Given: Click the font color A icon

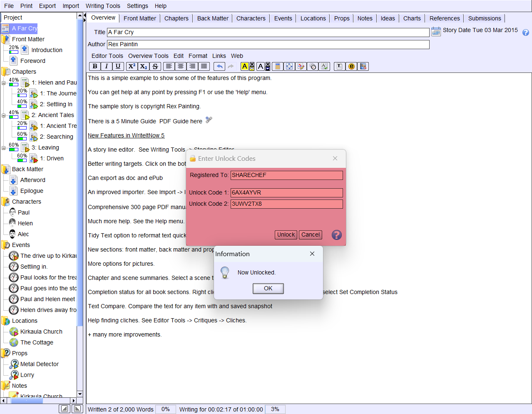Looking at the screenshot, I should [x=261, y=66].
